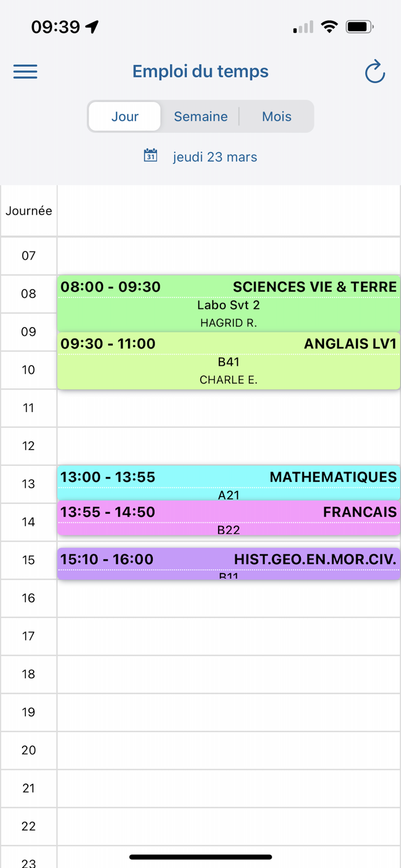This screenshot has width=401, height=868.
Task: Tap the home indicator bar at bottom
Action: [200, 857]
